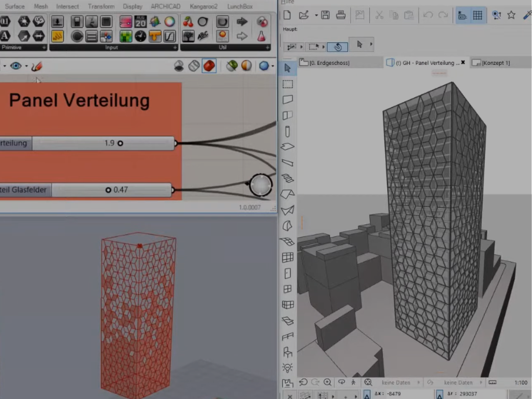Click the Calendar component showing 20
The image size is (532, 399).
coord(140,22)
